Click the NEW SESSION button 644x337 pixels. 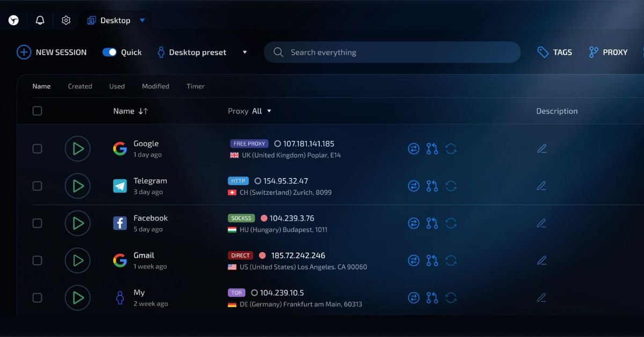(x=52, y=52)
